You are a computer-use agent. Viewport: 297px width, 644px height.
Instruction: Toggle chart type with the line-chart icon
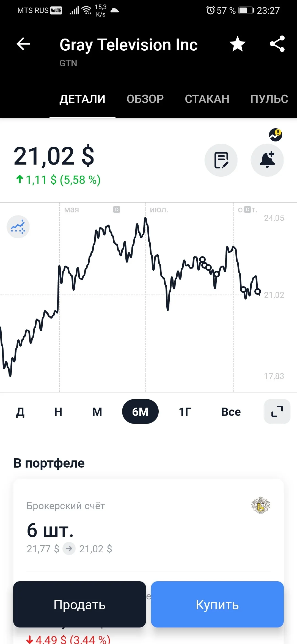[x=18, y=227]
